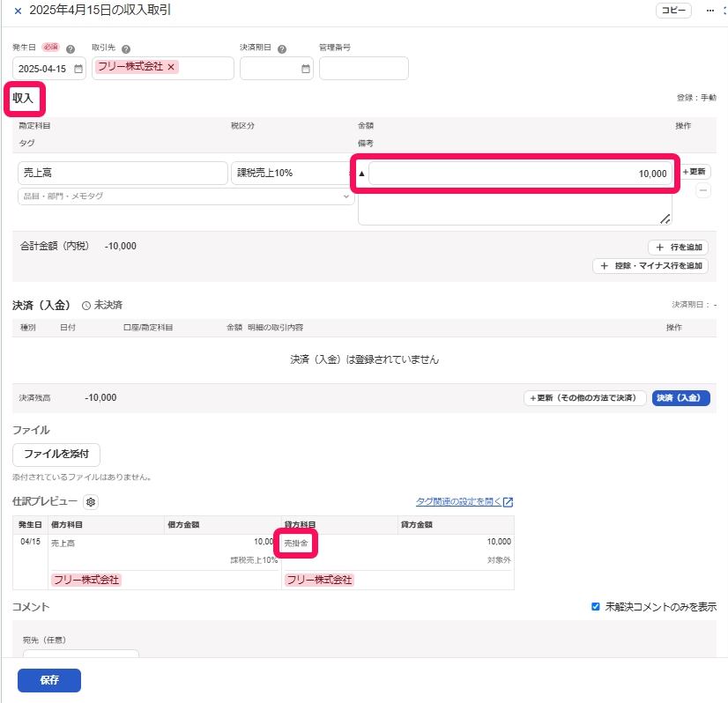Open calendar picker in 発生日 field
This screenshot has width=728, height=703.
tap(78, 69)
